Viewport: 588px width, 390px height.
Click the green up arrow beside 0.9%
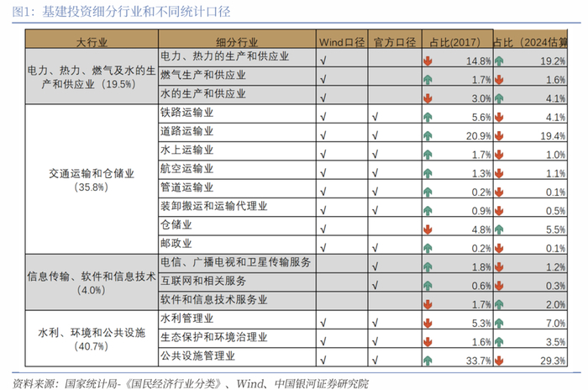click(x=428, y=211)
